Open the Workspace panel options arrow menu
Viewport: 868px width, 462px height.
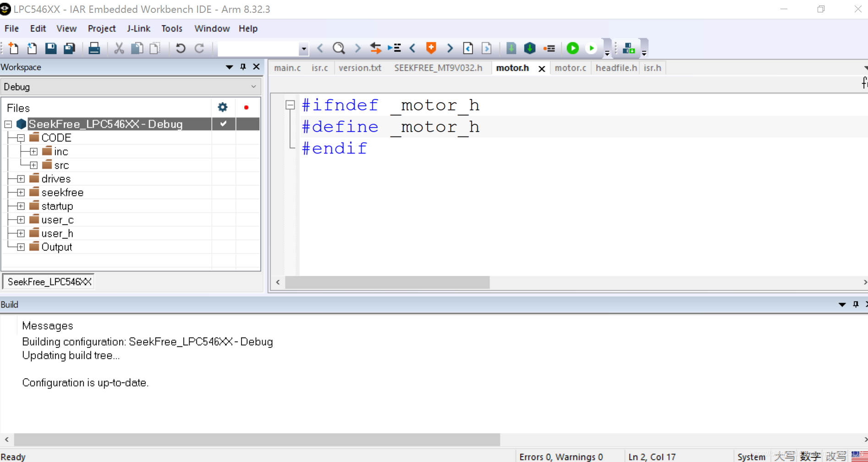pos(229,67)
